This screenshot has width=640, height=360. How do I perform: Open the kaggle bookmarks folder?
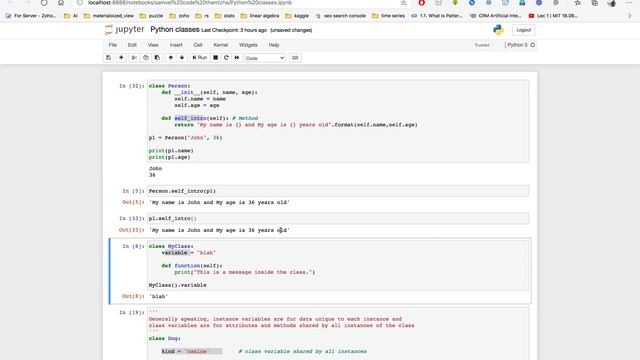(297, 16)
